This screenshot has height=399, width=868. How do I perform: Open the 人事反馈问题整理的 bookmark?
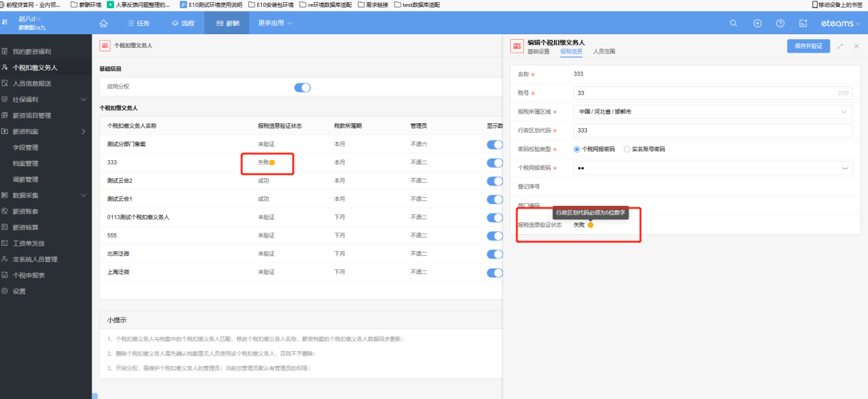pyautogui.click(x=138, y=4)
